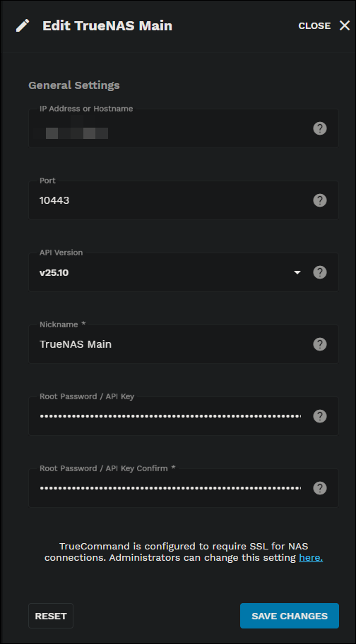Open the Nickname field help icon

(x=320, y=344)
